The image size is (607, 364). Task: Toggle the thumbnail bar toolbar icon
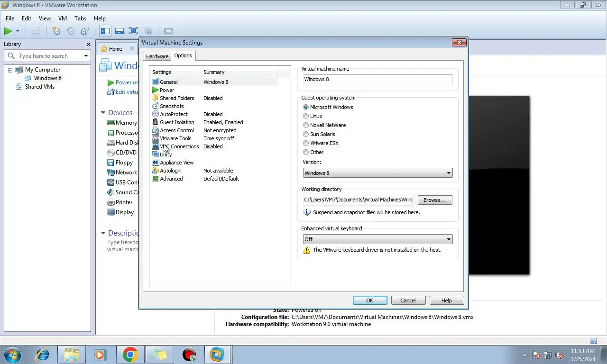120,31
